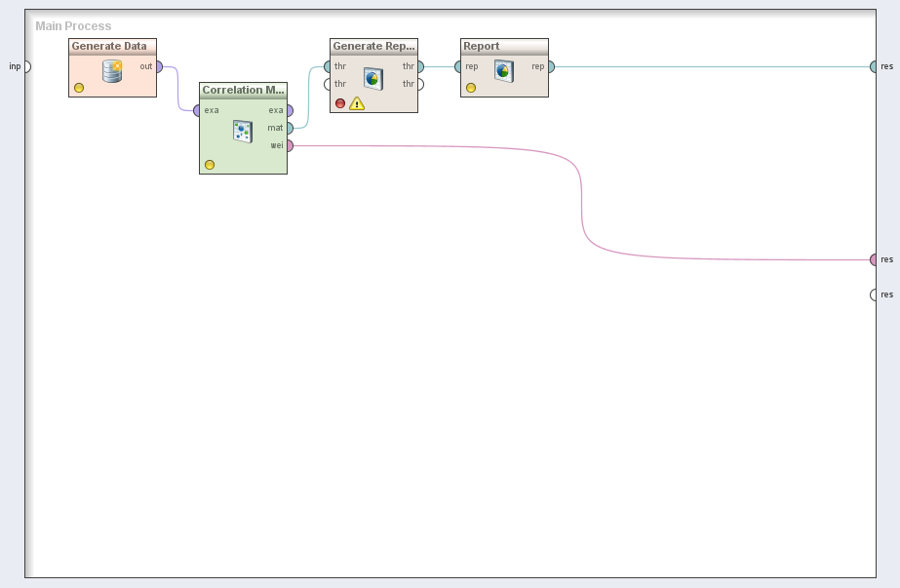The width and height of the screenshot is (900, 588).
Task: Click the unconnected bottom 'res' result port
Action: (x=874, y=294)
